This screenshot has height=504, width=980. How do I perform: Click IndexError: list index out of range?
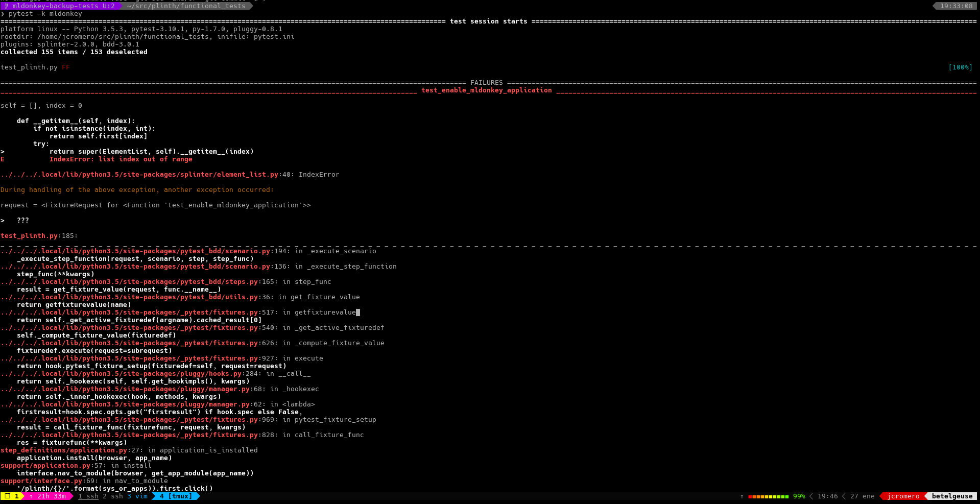[121, 159]
